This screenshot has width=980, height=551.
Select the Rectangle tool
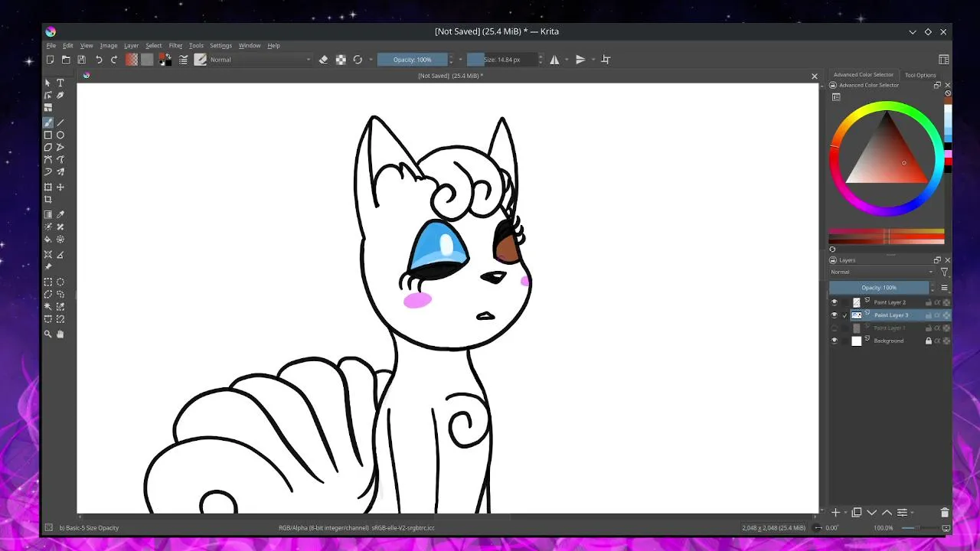click(x=48, y=135)
